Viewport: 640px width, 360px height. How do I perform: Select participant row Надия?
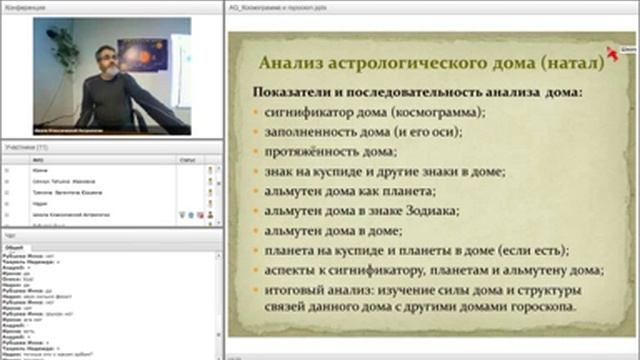coord(109,203)
